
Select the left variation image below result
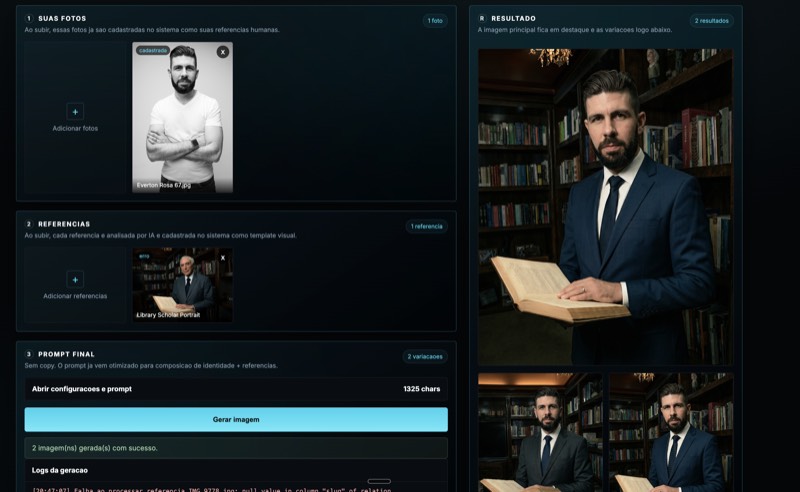tap(540, 432)
